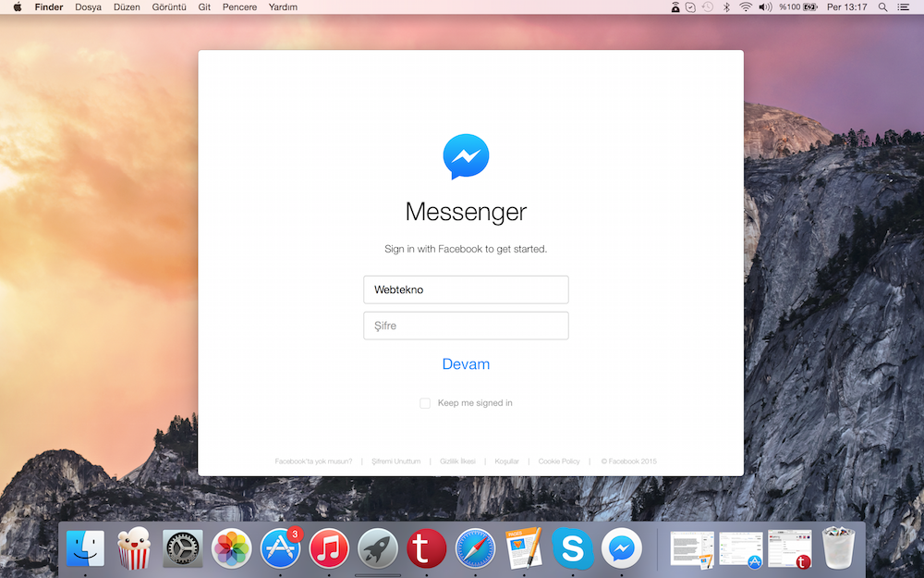Focus the Şifre password field
The height and width of the screenshot is (578, 924).
[x=466, y=326]
